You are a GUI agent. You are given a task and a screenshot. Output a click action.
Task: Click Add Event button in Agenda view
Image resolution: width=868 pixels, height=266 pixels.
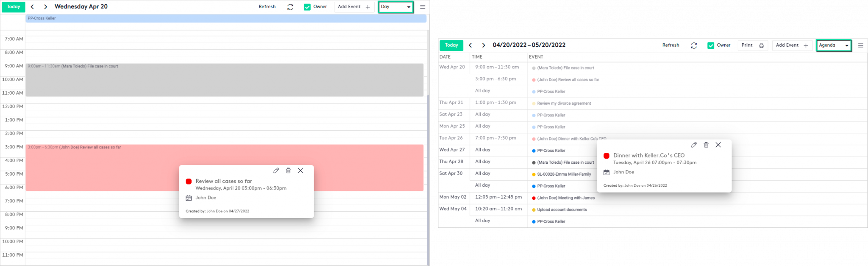coord(792,45)
